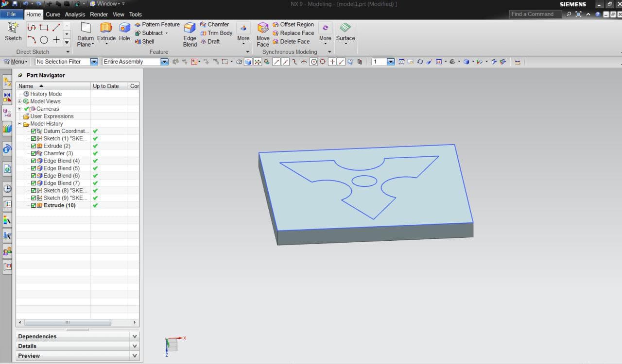
Task: Open the Subtract dropdown arrow
Action: (x=167, y=33)
